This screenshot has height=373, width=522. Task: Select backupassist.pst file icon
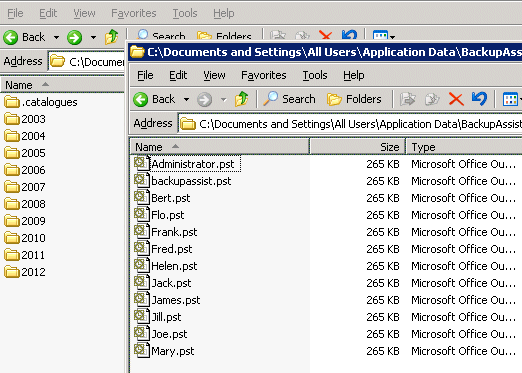coord(142,181)
